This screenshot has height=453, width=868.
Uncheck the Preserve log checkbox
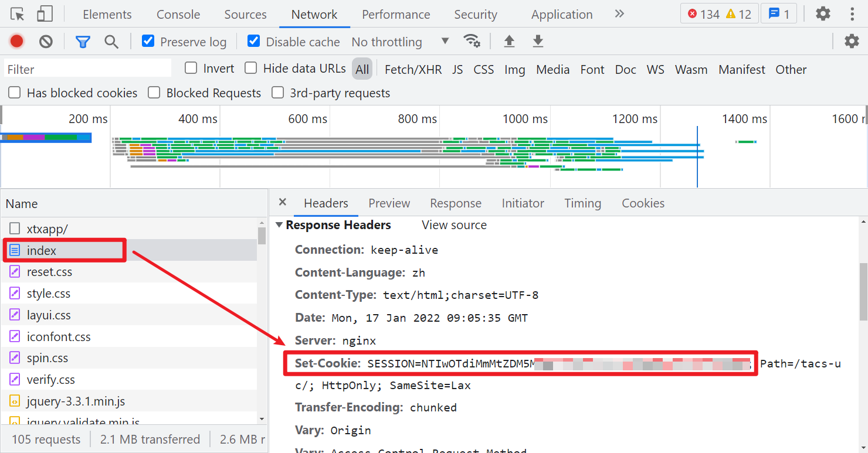pyautogui.click(x=148, y=41)
